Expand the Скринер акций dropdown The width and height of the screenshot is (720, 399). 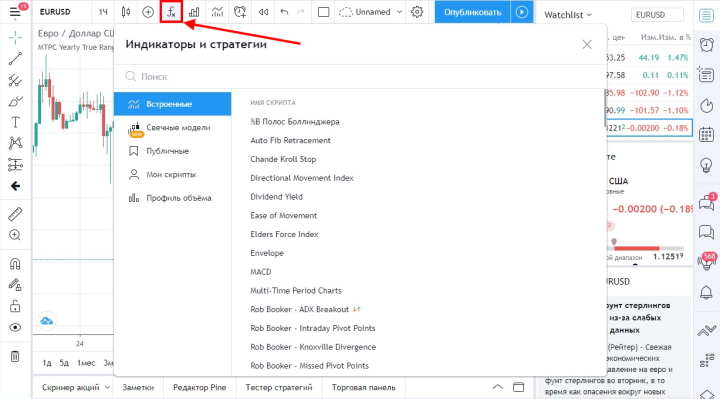pos(76,388)
